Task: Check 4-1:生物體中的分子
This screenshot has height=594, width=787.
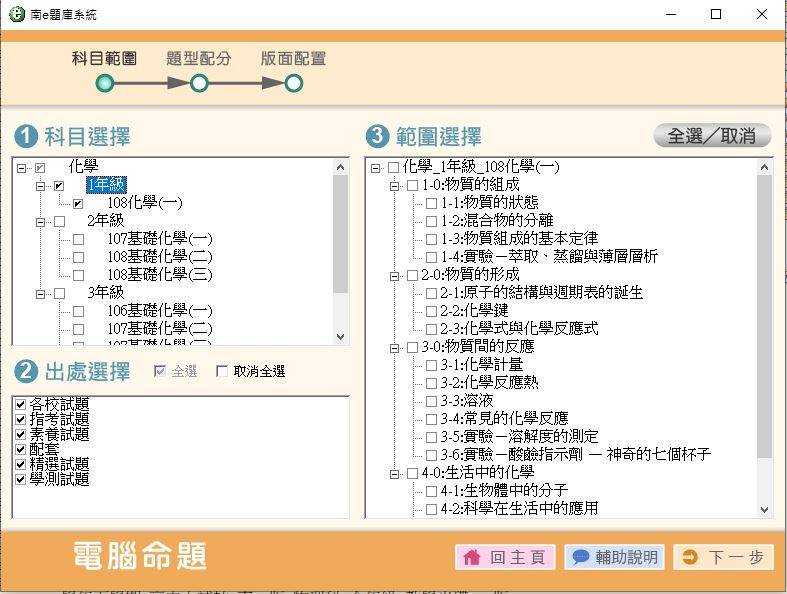Action: pyautogui.click(x=431, y=491)
